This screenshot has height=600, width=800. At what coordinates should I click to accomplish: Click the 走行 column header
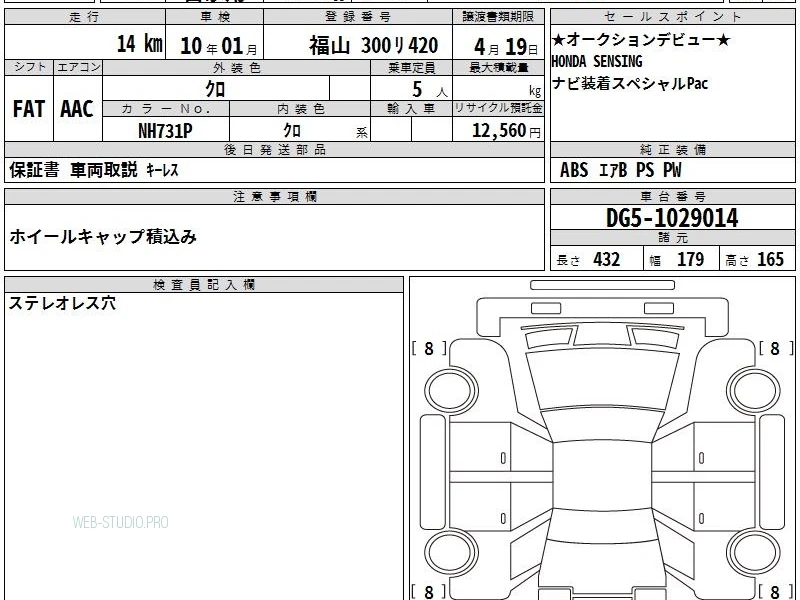[85, 17]
